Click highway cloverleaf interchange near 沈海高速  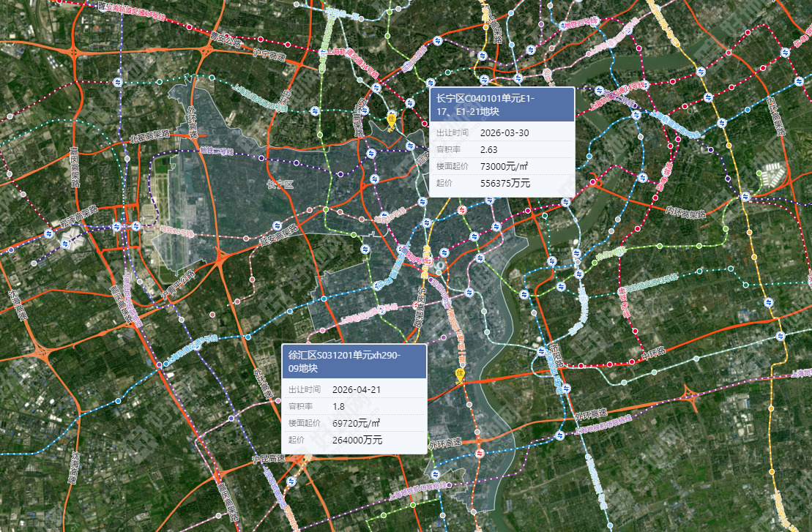[43, 353]
